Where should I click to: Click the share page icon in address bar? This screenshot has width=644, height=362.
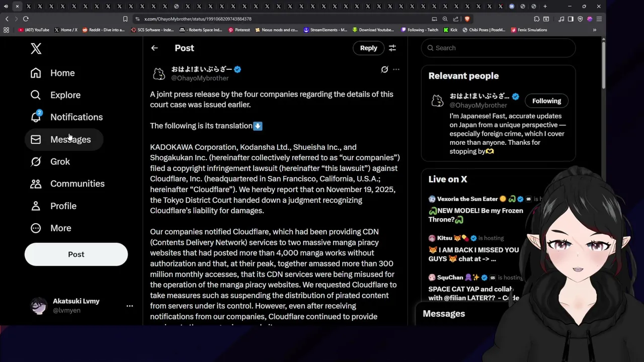[x=456, y=19]
